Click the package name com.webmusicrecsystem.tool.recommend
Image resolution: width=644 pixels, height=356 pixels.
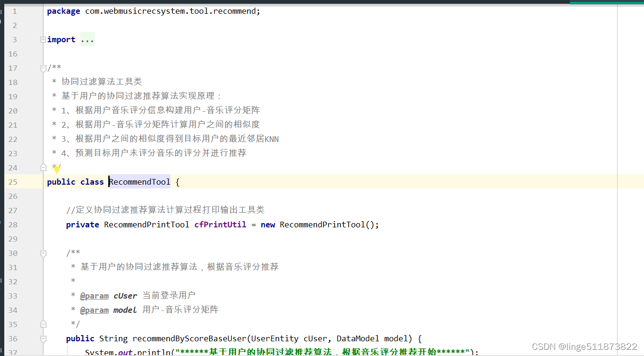(x=170, y=11)
